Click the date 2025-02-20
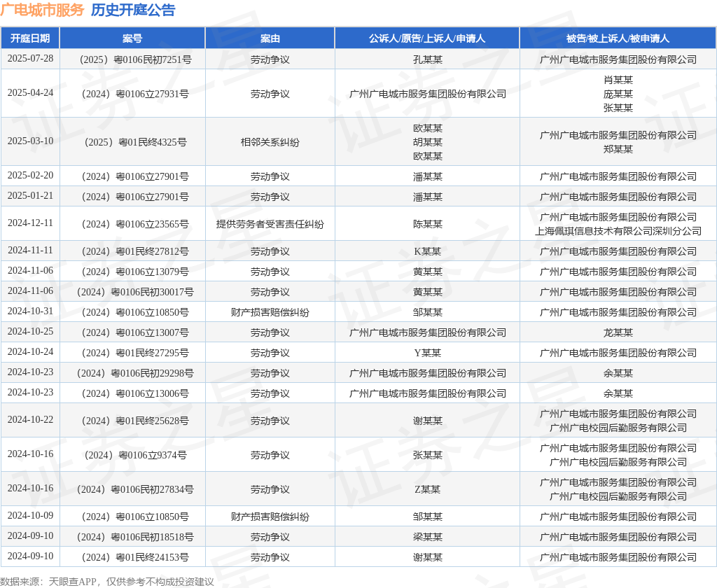Screen dimensions: 717x588 tap(30, 176)
